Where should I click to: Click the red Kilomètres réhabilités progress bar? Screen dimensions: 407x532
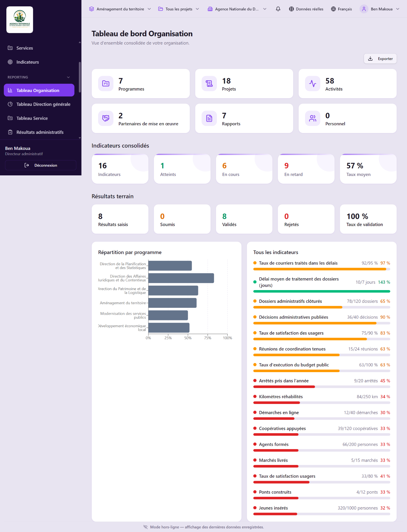[x=322, y=403]
